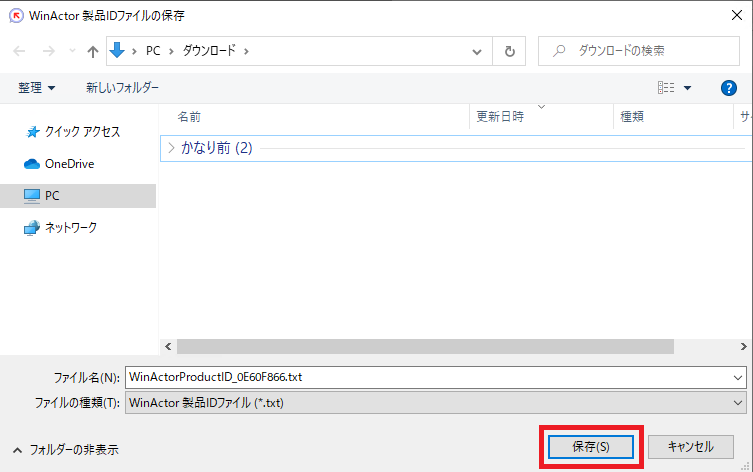The width and height of the screenshot is (753, 472).
Task: Sort by 更新日時 column header
Action: [500, 117]
